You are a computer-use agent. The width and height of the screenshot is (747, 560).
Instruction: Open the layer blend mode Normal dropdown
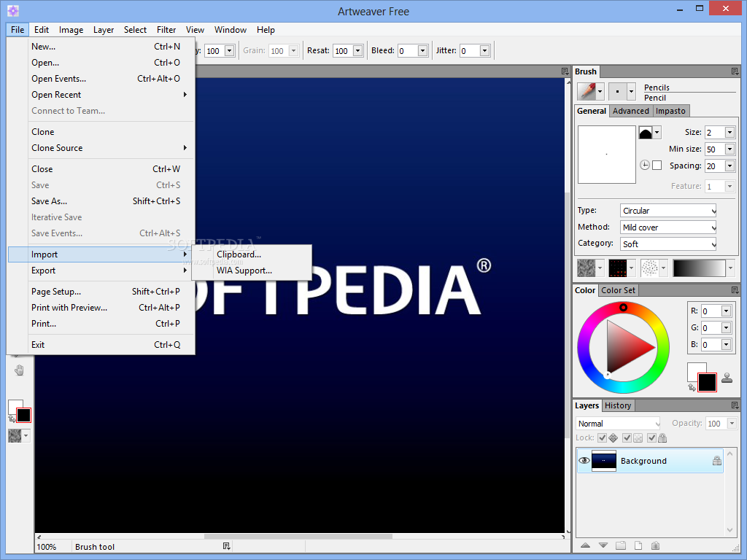point(618,424)
